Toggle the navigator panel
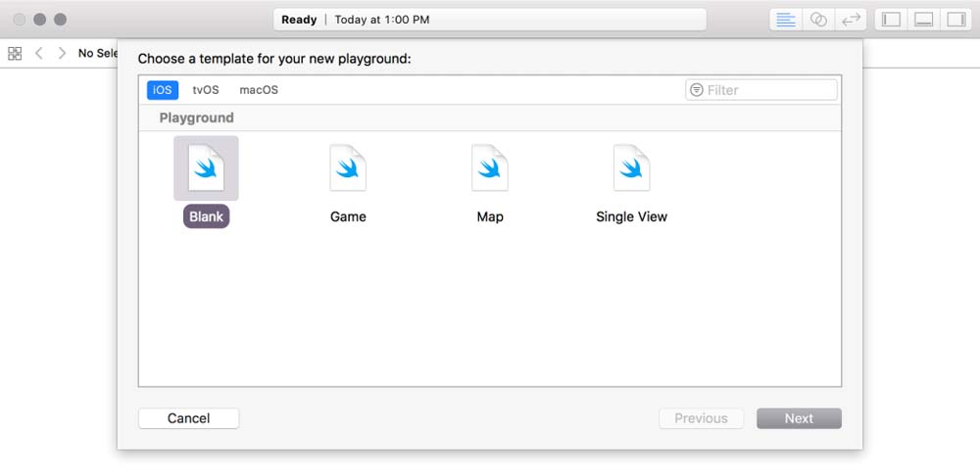 pos(891,20)
